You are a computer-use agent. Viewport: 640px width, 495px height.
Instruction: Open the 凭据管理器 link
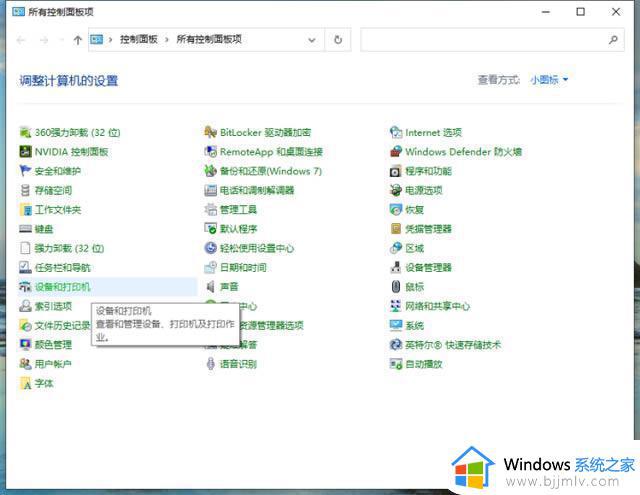click(429, 229)
